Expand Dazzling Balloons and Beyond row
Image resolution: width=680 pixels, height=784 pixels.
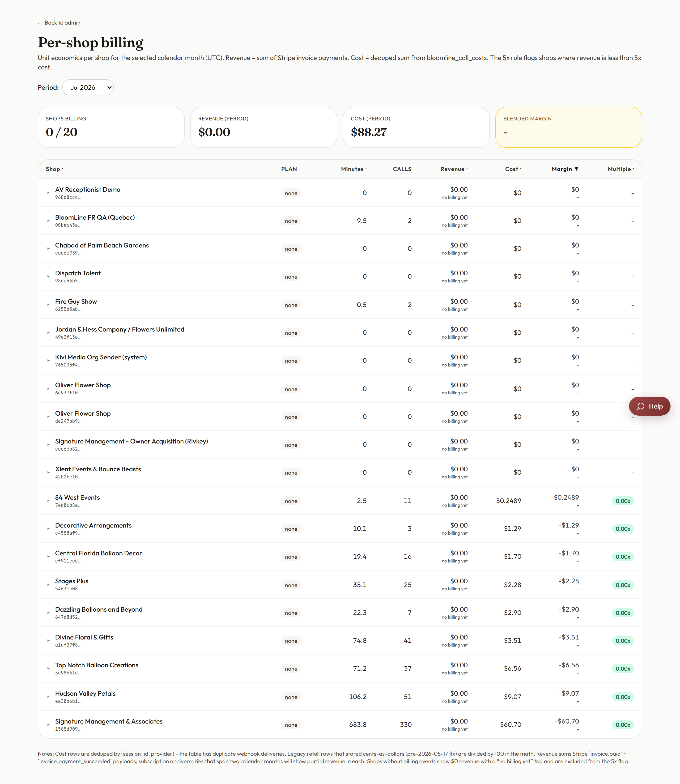pos(48,613)
